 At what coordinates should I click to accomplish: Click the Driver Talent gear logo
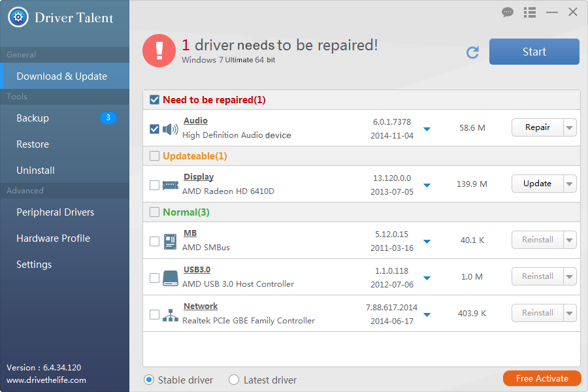coord(18,17)
